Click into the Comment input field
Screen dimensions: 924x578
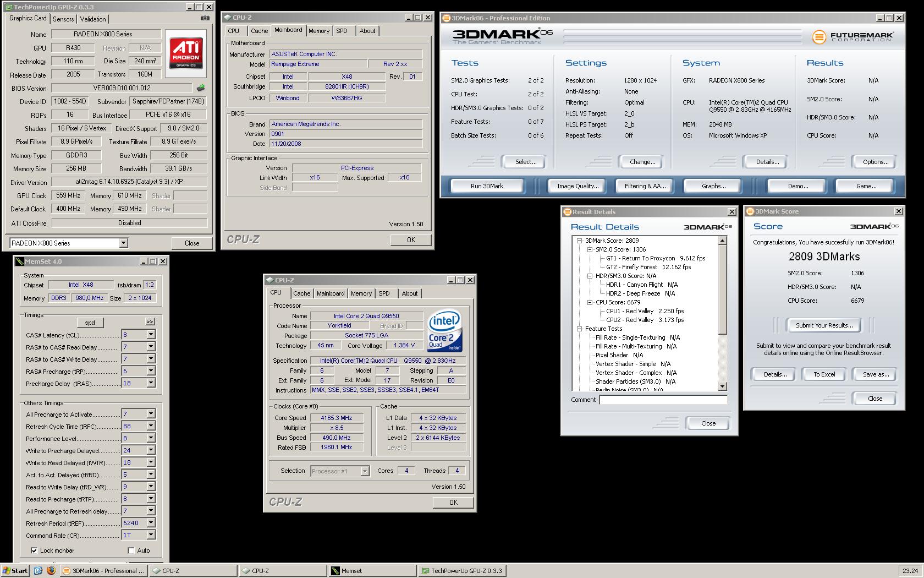click(663, 400)
